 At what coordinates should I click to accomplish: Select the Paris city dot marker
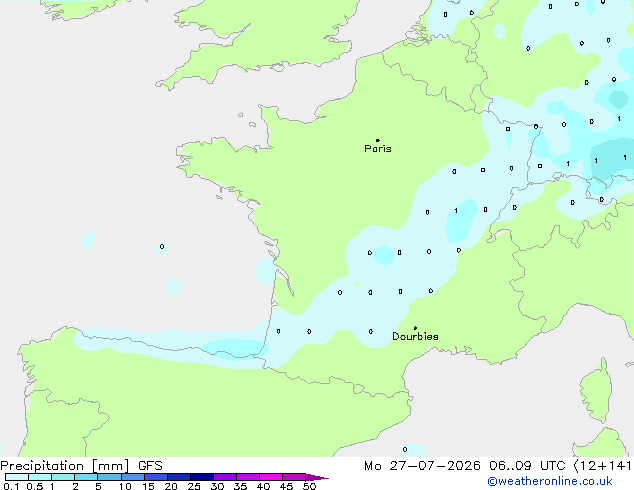point(378,140)
